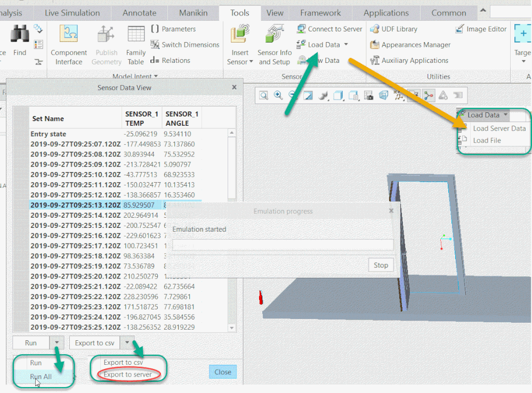Open Parameters in Model Intent
532x393 pixels.
pyautogui.click(x=173, y=29)
